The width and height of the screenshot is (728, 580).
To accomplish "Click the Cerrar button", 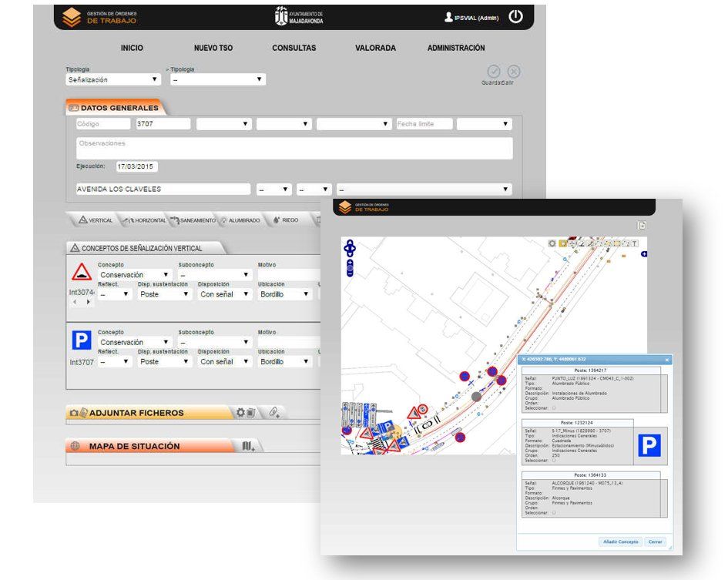I will [x=655, y=542].
